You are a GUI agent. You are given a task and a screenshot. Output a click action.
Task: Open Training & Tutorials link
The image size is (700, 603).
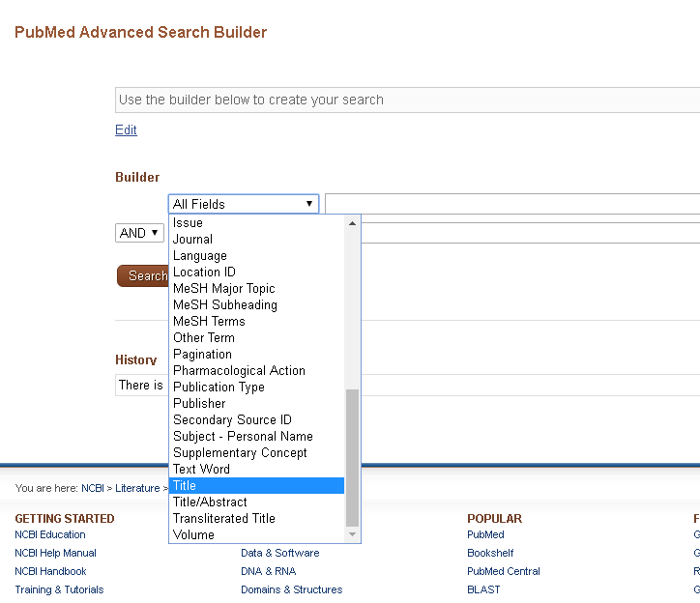pos(59,589)
